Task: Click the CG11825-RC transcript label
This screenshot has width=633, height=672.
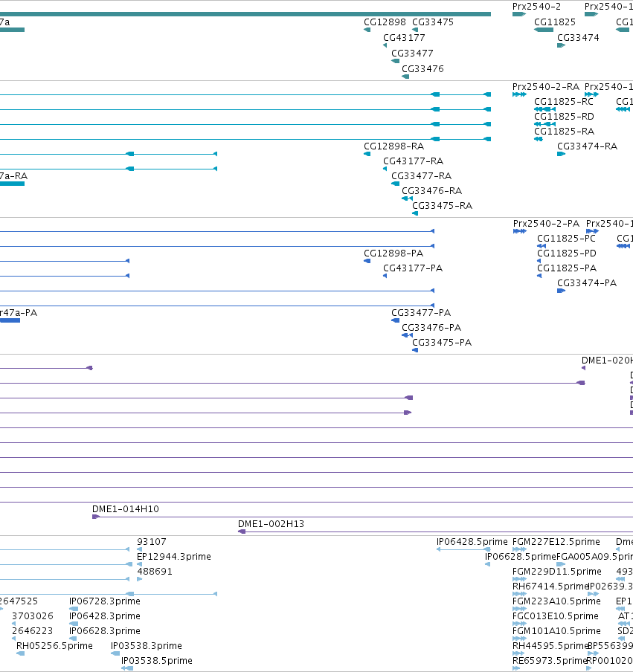Action: tap(564, 102)
